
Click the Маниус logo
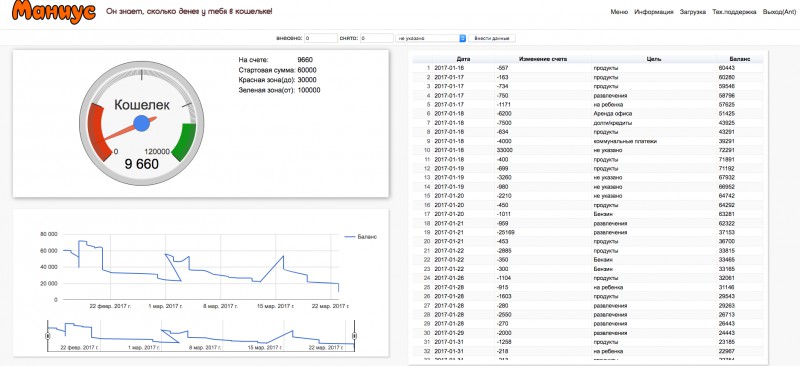click(54, 11)
